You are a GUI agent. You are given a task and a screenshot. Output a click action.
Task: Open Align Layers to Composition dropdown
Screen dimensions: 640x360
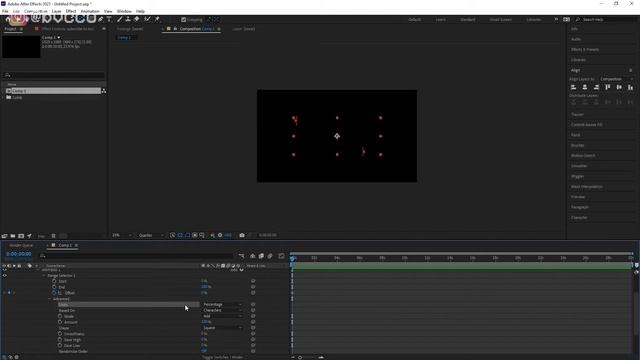pos(616,79)
